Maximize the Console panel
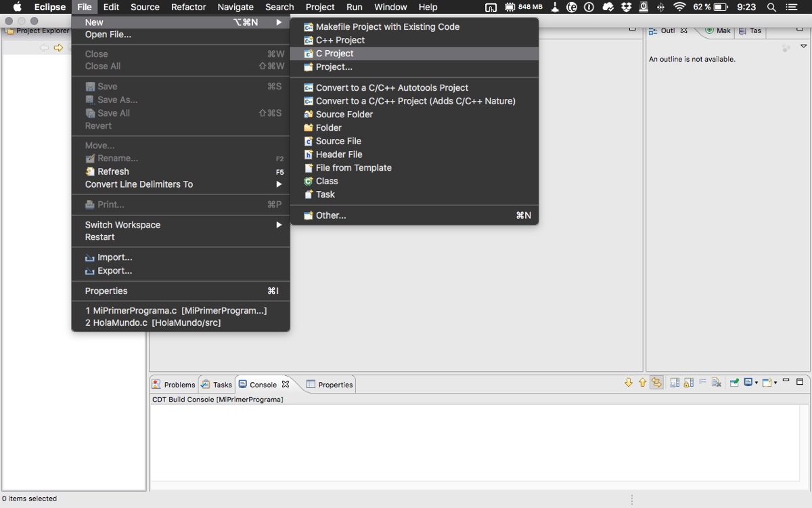The image size is (812, 508). (x=800, y=381)
